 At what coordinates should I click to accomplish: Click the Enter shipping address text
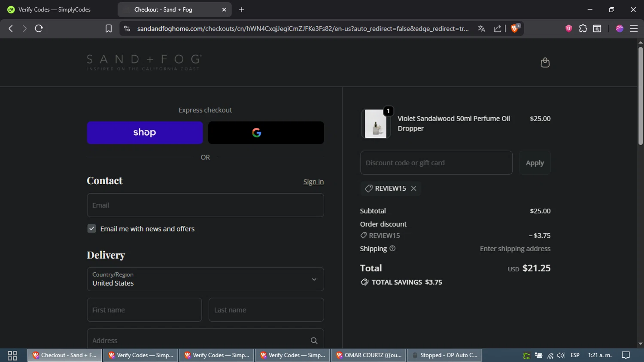[x=515, y=249]
